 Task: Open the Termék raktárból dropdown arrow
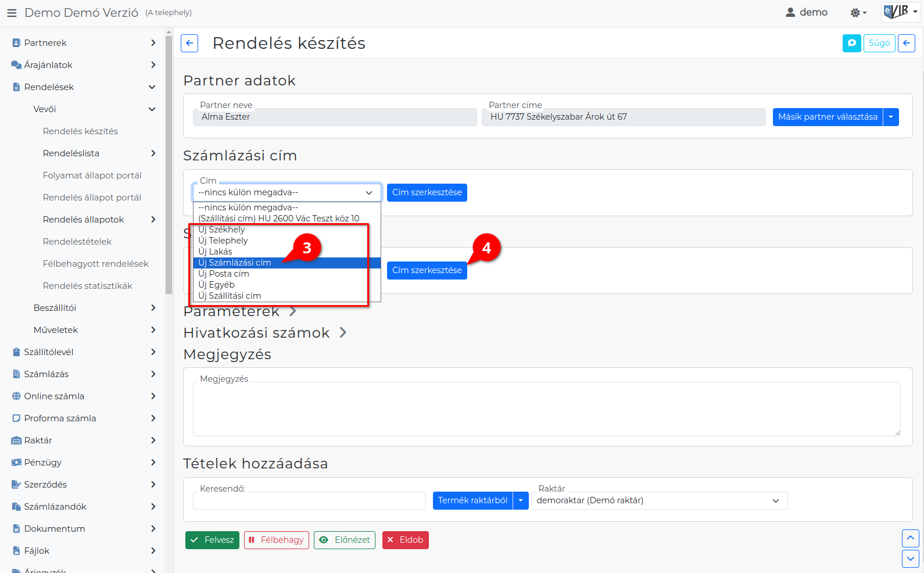[521, 500]
